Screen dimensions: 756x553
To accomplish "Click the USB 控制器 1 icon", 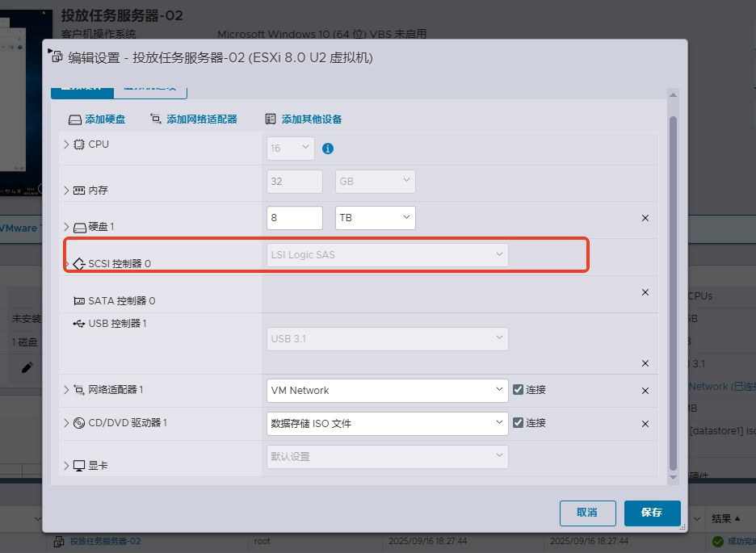I will (x=79, y=324).
